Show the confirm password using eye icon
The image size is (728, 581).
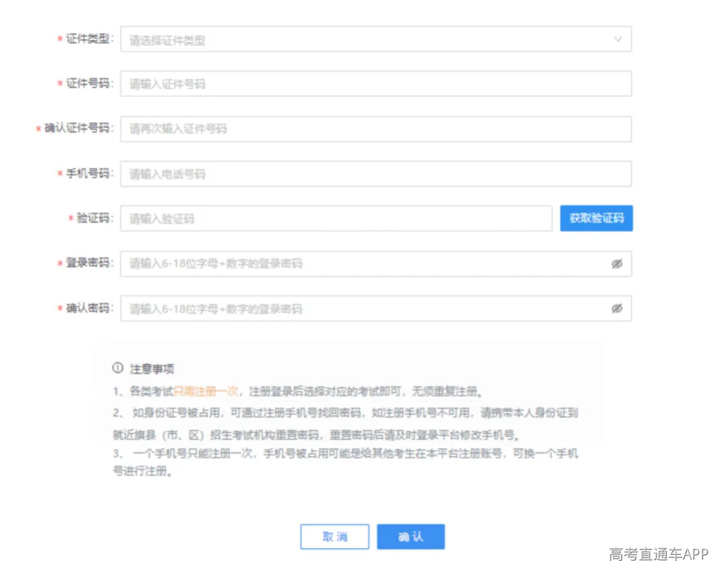pyautogui.click(x=617, y=308)
